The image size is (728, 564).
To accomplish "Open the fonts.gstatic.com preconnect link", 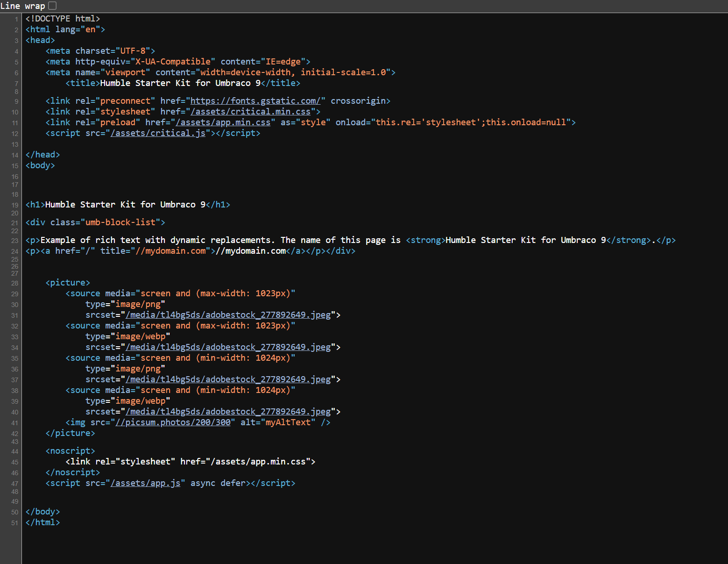I will (255, 100).
